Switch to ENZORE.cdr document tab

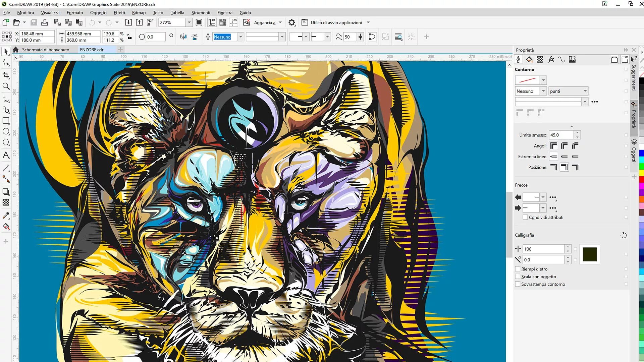(x=92, y=50)
